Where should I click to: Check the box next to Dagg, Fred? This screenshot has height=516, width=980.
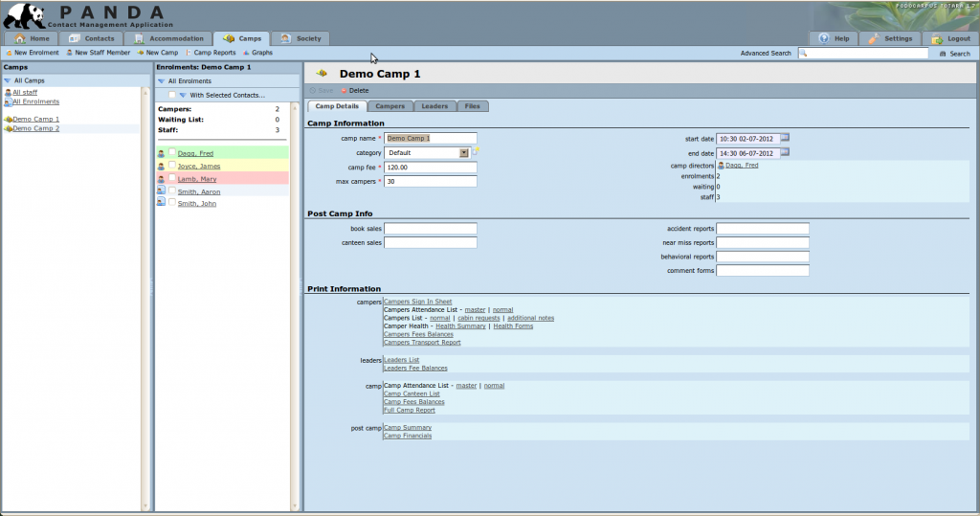172,152
